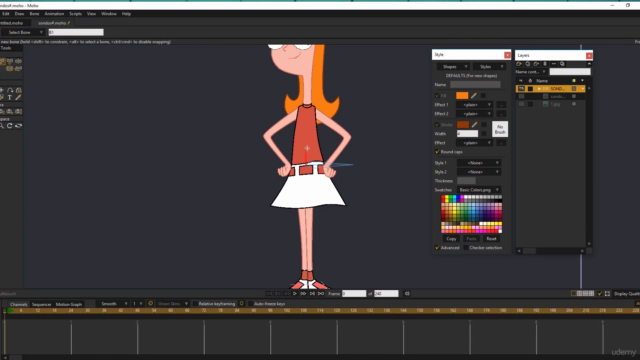Click the current Frame number field

[354, 293]
